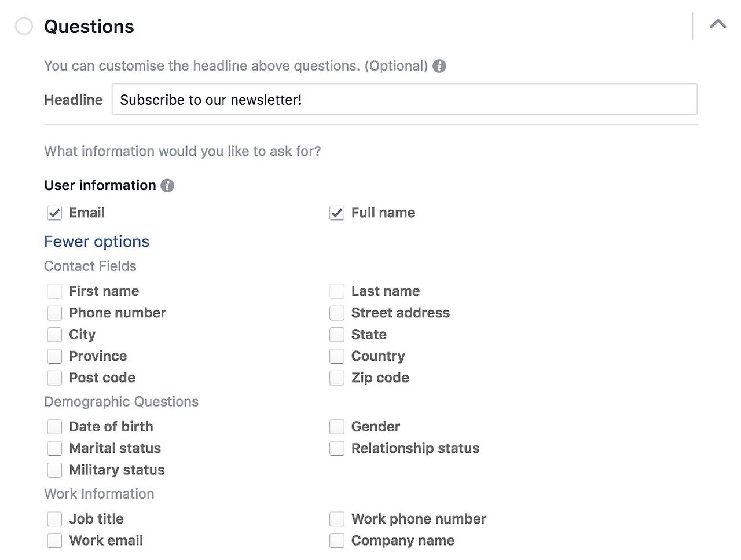Select the Country checkbox
741x560 pixels.
337,356
